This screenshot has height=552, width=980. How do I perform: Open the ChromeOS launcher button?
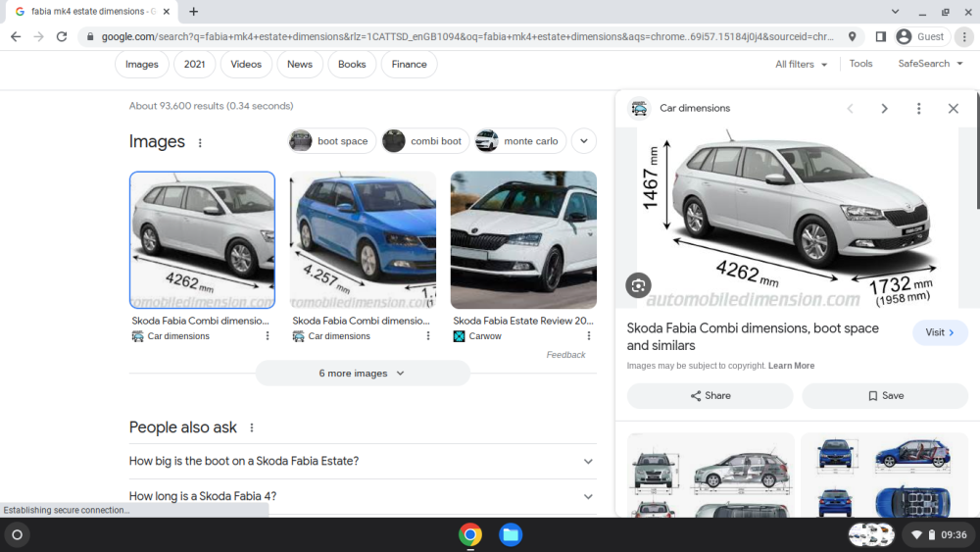tap(18, 535)
